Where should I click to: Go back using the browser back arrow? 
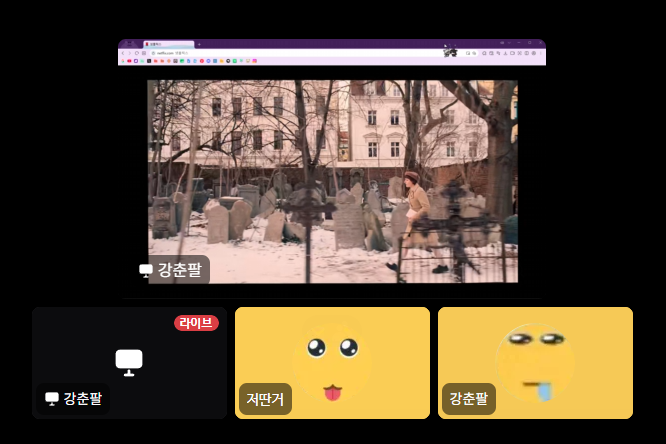(x=123, y=53)
